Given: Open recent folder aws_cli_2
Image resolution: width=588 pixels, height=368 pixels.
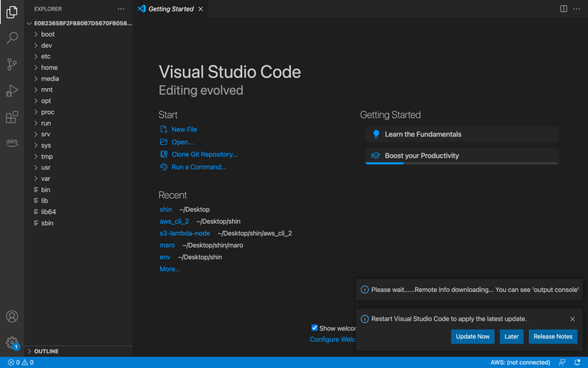Looking at the screenshot, I should pyautogui.click(x=174, y=222).
